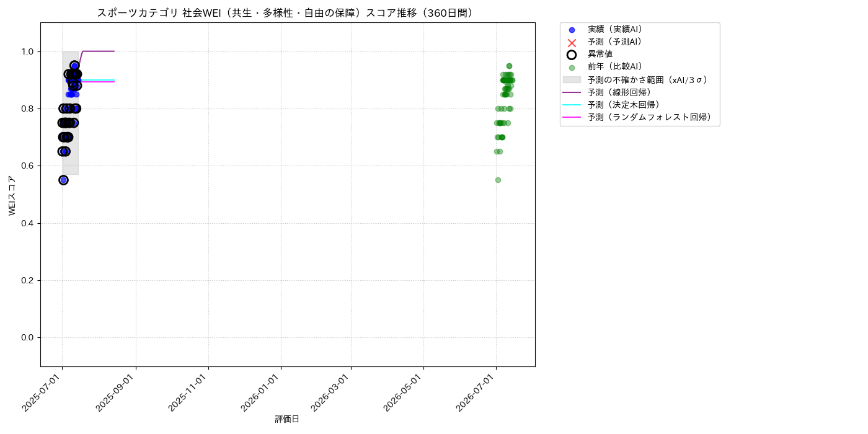Click the highest green point near 0.95
This screenshot has height=434, width=868.
(x=509, y=66)
